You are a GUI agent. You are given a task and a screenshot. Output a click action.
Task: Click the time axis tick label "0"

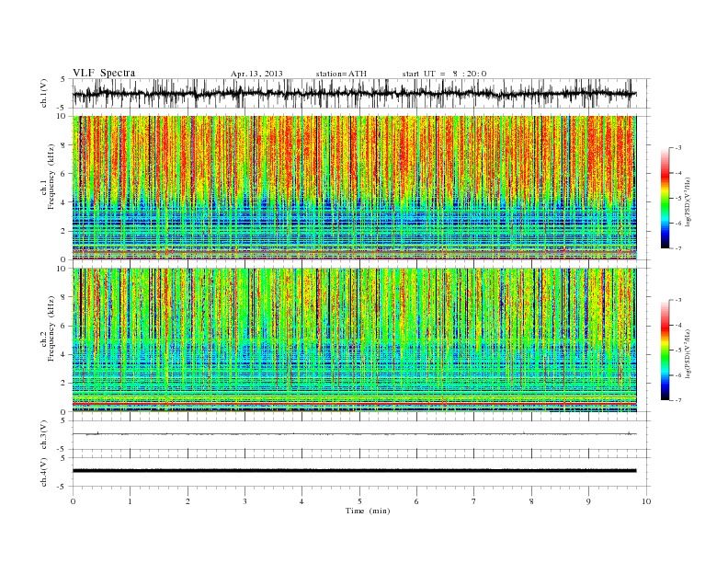pyautogui.click(x=73, y=501)
